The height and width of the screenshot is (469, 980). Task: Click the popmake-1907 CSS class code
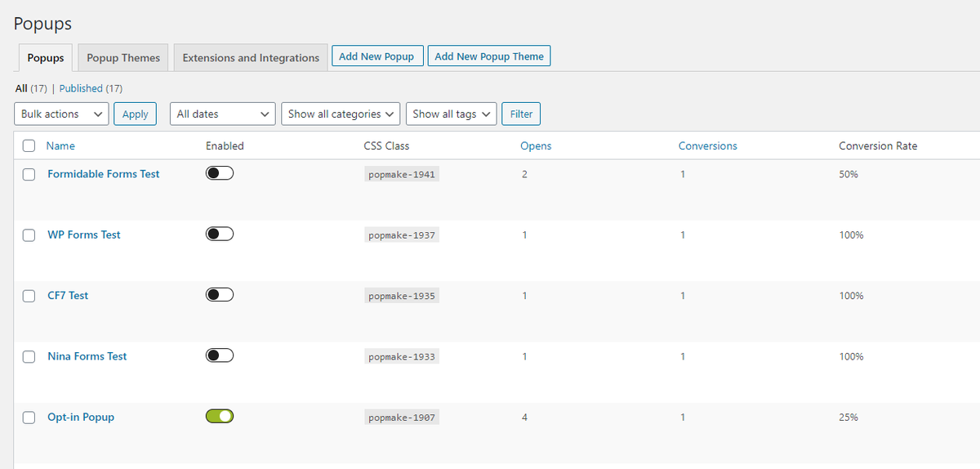[402, 418]
